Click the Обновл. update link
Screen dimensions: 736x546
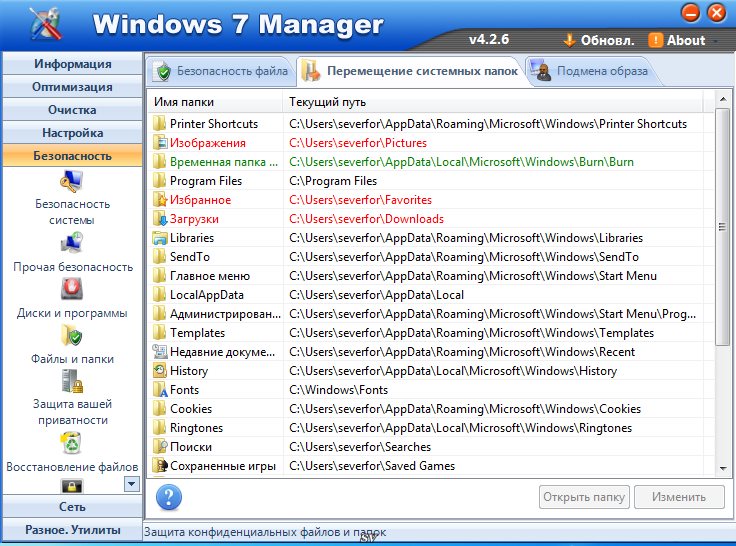[x=607, y=40]
